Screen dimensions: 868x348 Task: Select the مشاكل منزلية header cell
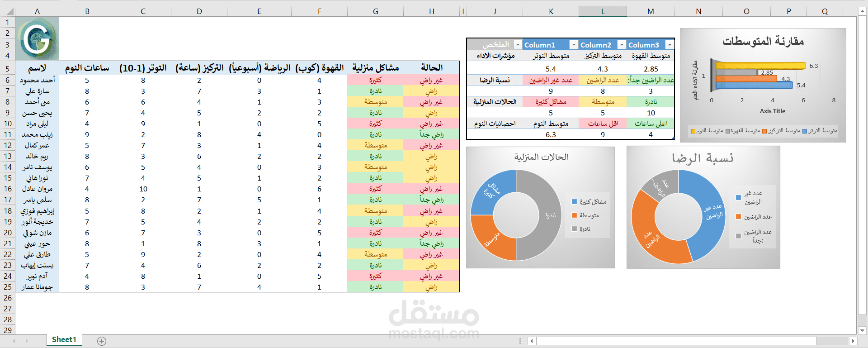(375, 68)
